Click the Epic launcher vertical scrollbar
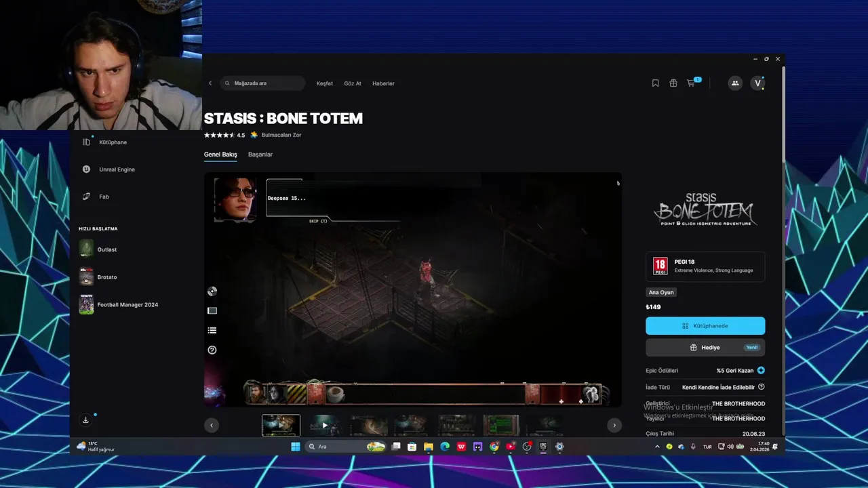Image resolution: width=868 pixels, height=488 pixels. [x=783, y=115]
